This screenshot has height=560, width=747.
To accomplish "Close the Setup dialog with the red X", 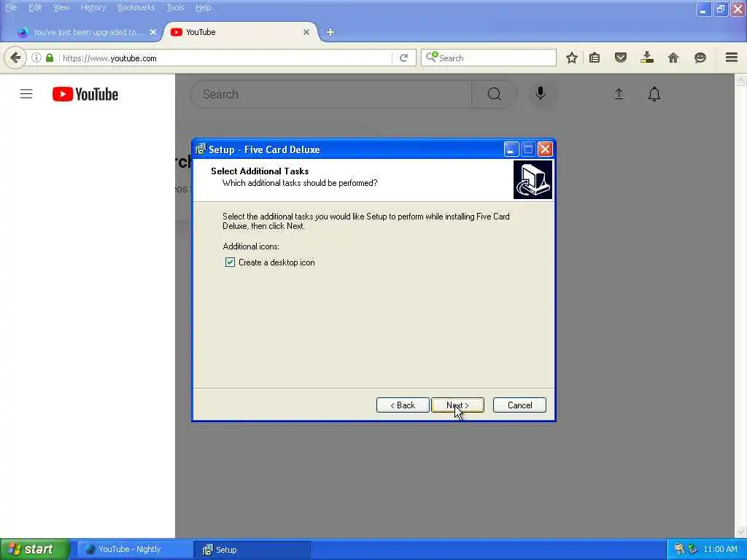I will pos(545,149).
